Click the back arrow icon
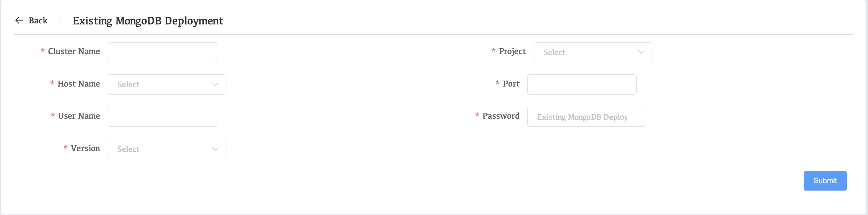The image size is (868, 215). 19,21
